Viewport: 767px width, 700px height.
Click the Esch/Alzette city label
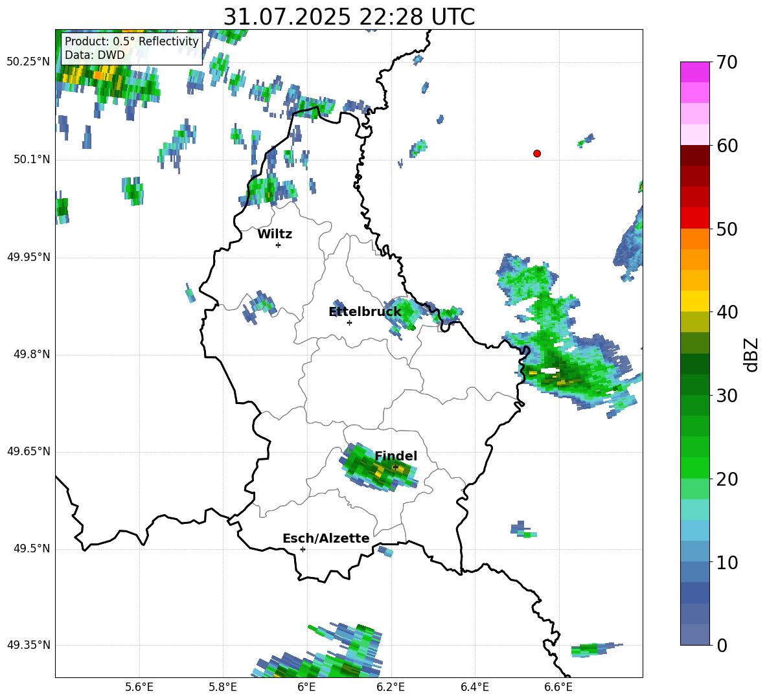click(326, 539)
